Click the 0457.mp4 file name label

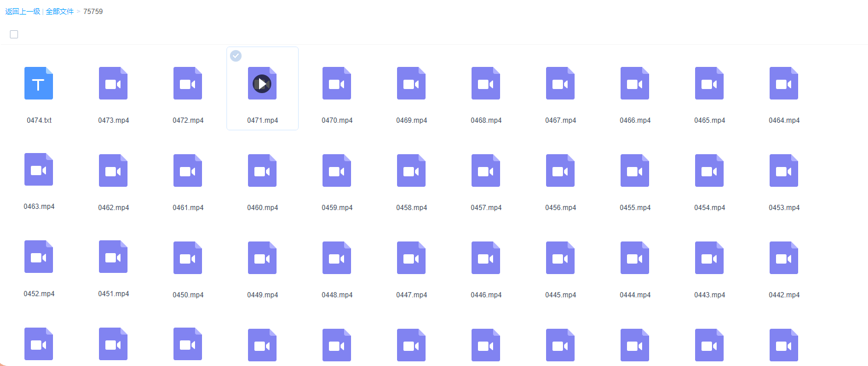(x=486, y=208)
